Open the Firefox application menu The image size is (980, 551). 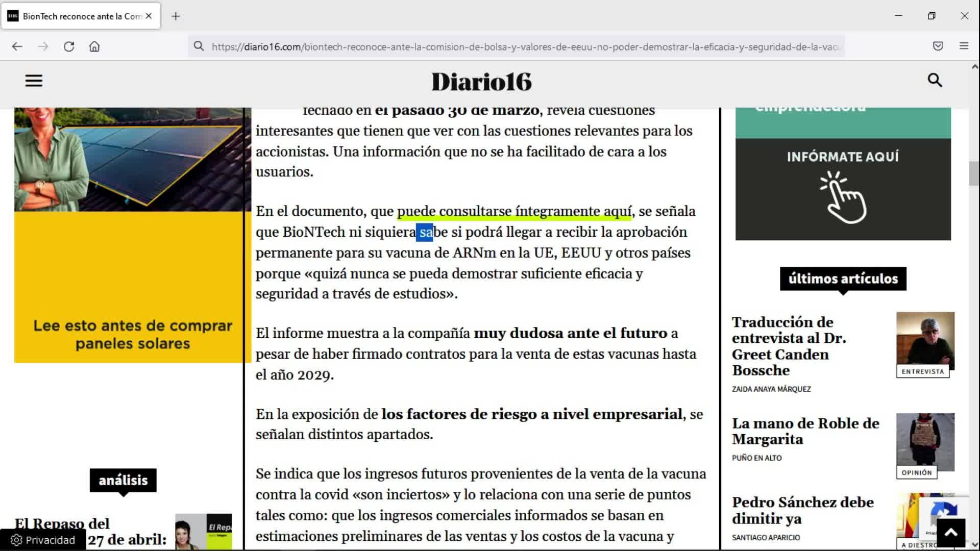(964, 46)
